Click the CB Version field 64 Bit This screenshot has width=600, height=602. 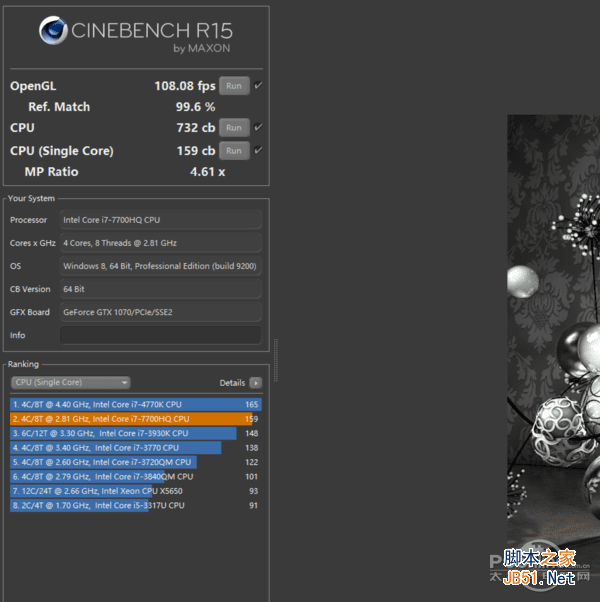160,289
